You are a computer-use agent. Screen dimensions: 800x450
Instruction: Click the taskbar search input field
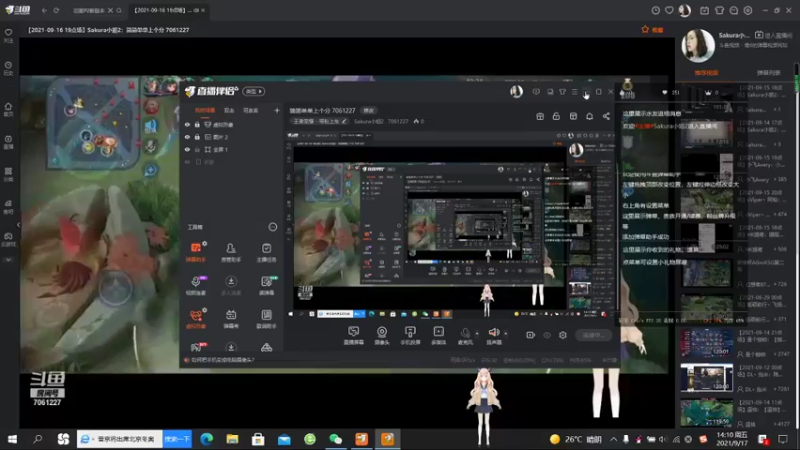tap(119, 439)
